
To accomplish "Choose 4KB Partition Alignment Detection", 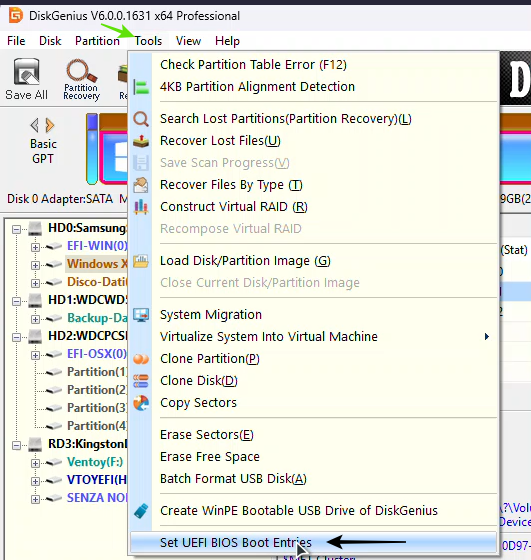I will [314, 87].
